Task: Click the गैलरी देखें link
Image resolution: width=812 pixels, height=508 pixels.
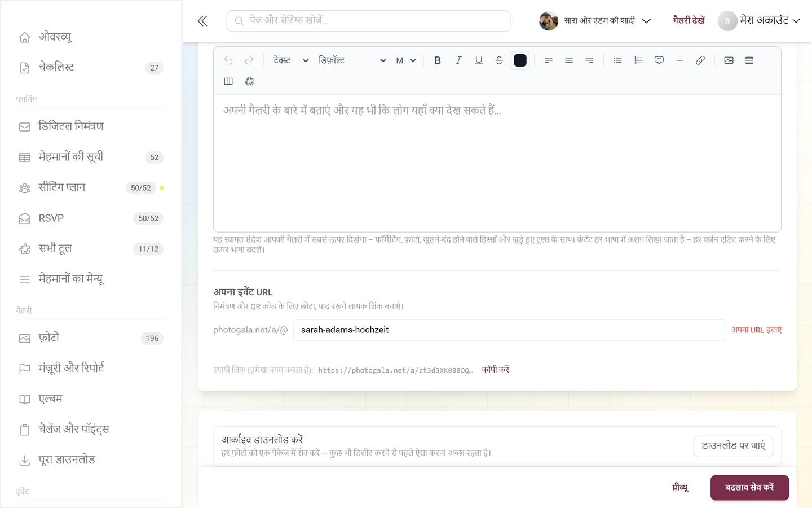Action: tap(689, 21)
